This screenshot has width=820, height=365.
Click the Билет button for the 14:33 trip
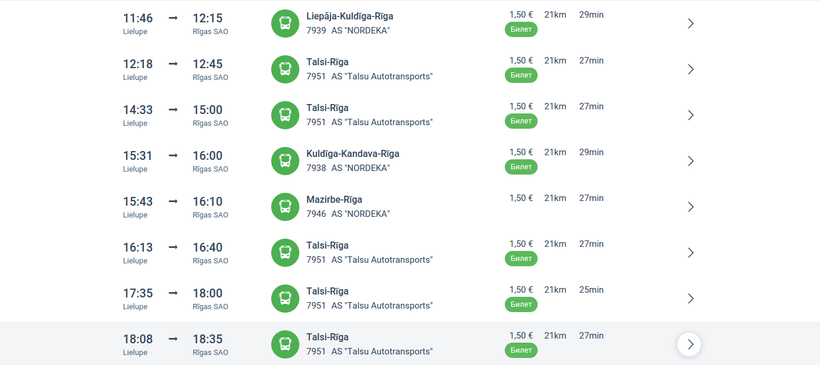521,121
